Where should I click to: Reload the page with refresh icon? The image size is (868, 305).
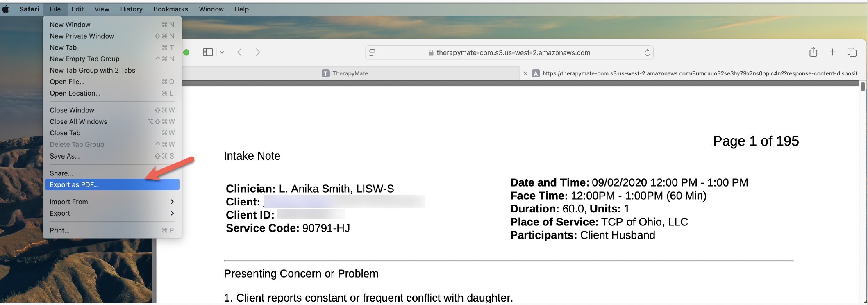click(647, 52)
